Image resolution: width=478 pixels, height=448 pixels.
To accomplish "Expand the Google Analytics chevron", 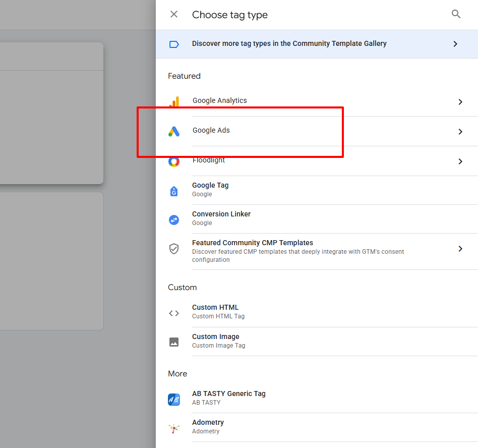I will tap(460, 102).
